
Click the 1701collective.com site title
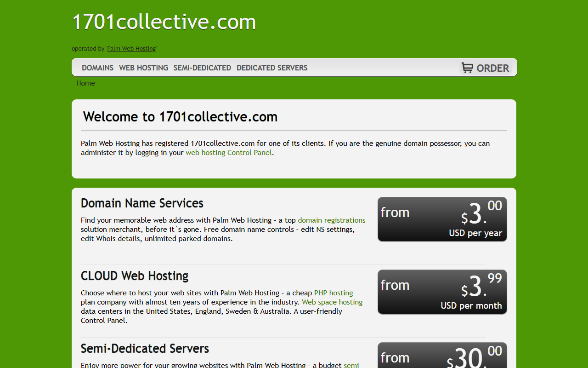[x=164, y=22]
